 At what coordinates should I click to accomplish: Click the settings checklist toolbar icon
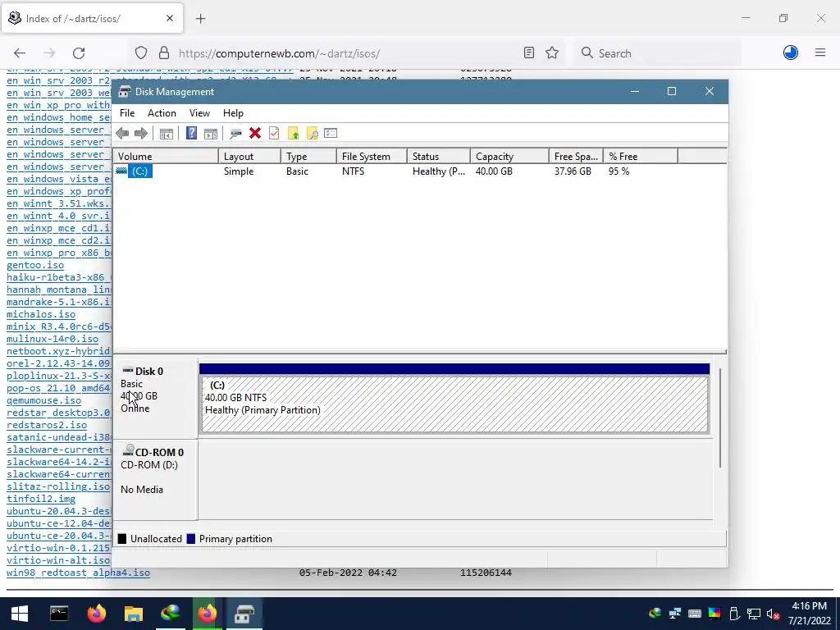[331, 134]
